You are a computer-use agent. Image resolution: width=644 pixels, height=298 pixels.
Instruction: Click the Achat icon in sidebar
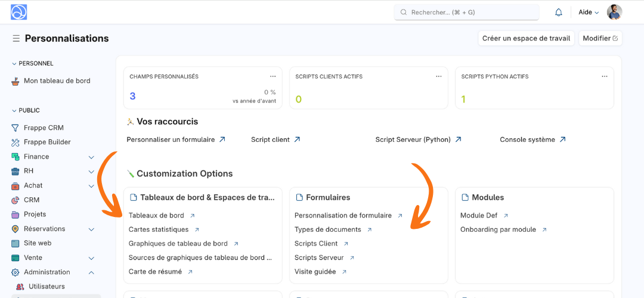pos(15,185)
